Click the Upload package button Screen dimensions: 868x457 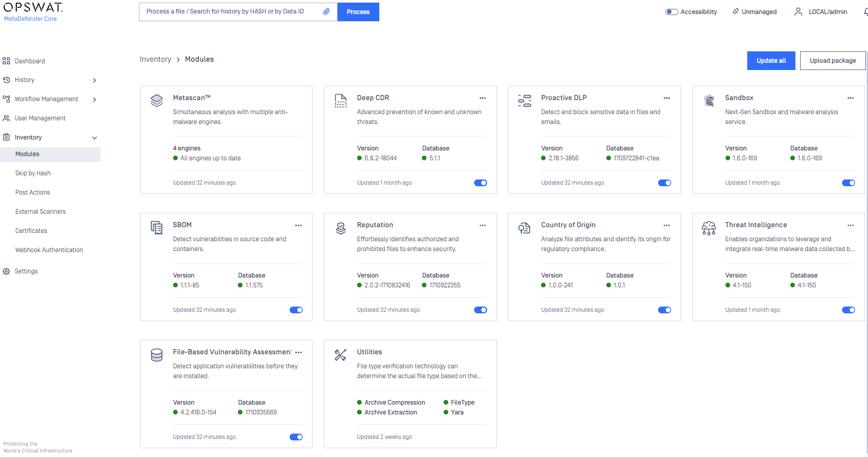(x=833, y=61)
